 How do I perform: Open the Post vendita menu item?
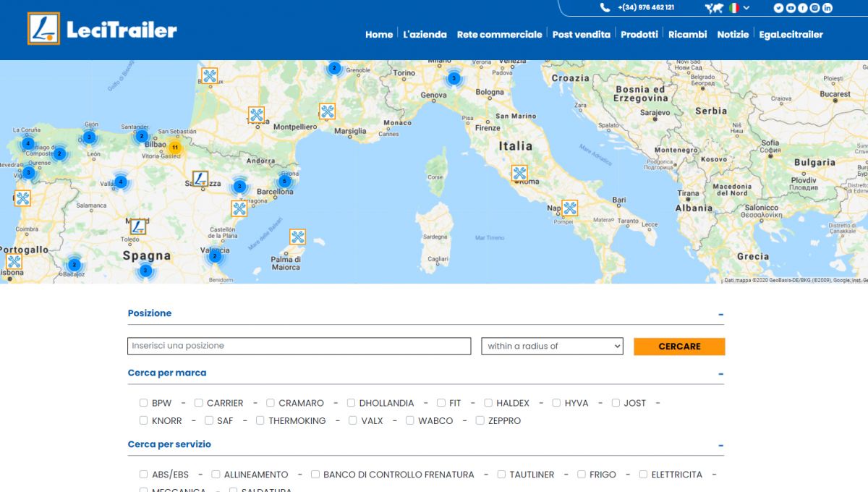(x=582, y=34)
